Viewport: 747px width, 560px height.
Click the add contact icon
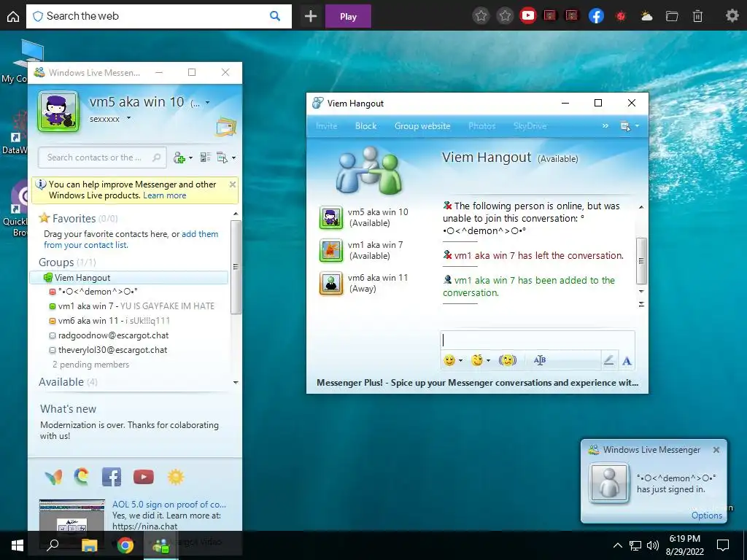[x=179, y=157]
